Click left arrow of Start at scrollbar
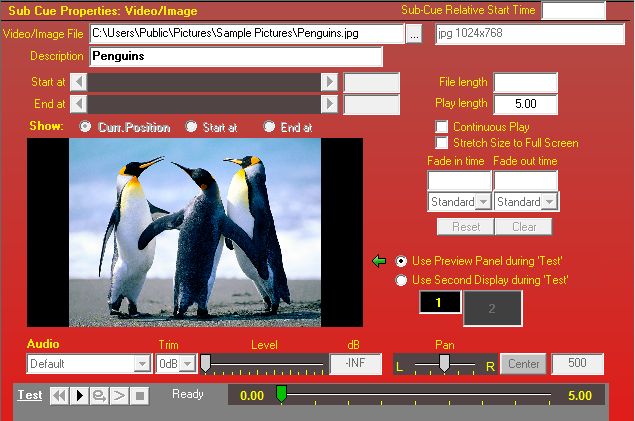 (x=79, y=82)
